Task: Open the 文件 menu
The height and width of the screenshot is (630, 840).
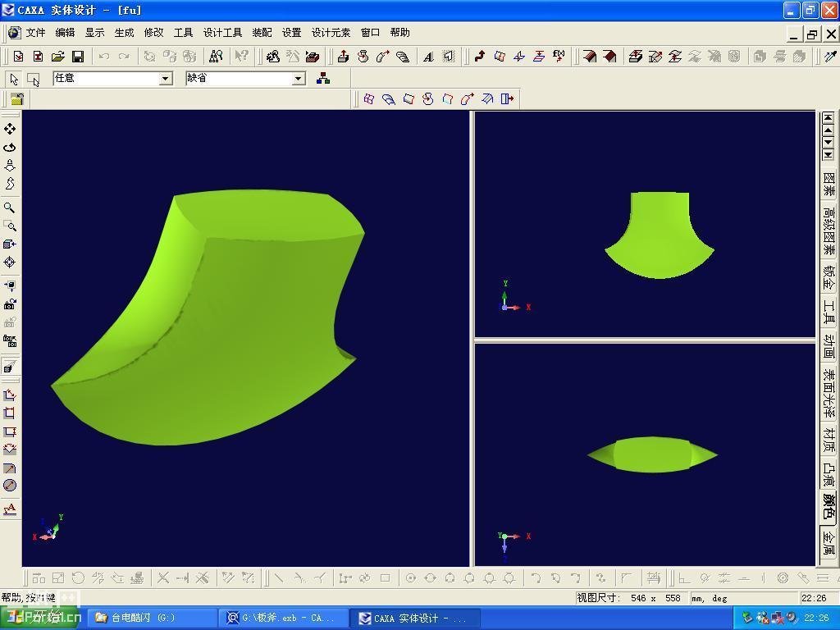Action: [x=35, y=33]
